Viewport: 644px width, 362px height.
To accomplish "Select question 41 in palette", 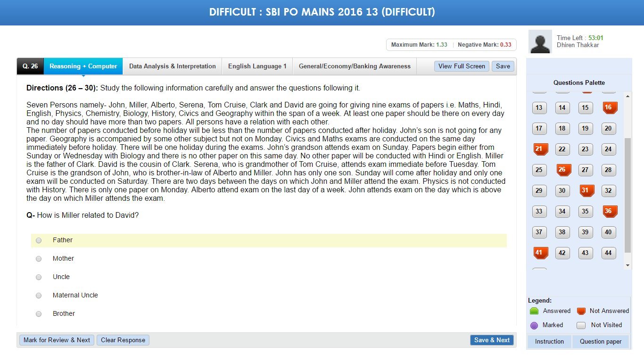I will click(539, 253).
